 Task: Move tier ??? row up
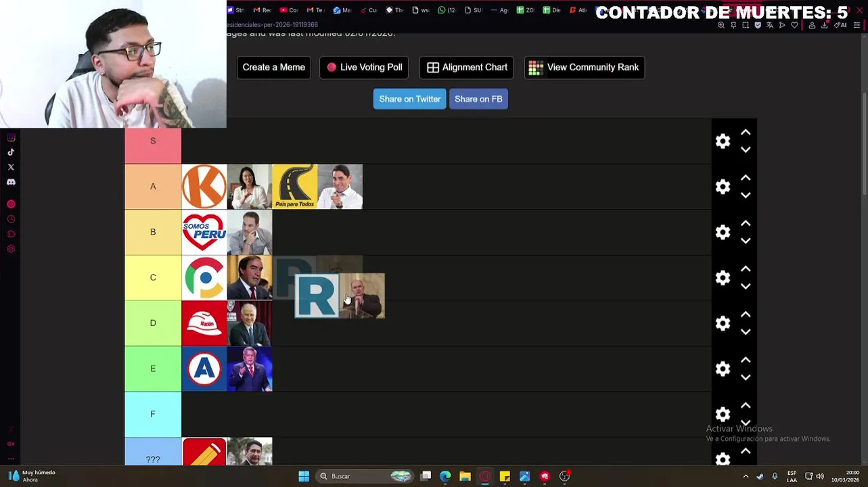click(x=746, y=451)
